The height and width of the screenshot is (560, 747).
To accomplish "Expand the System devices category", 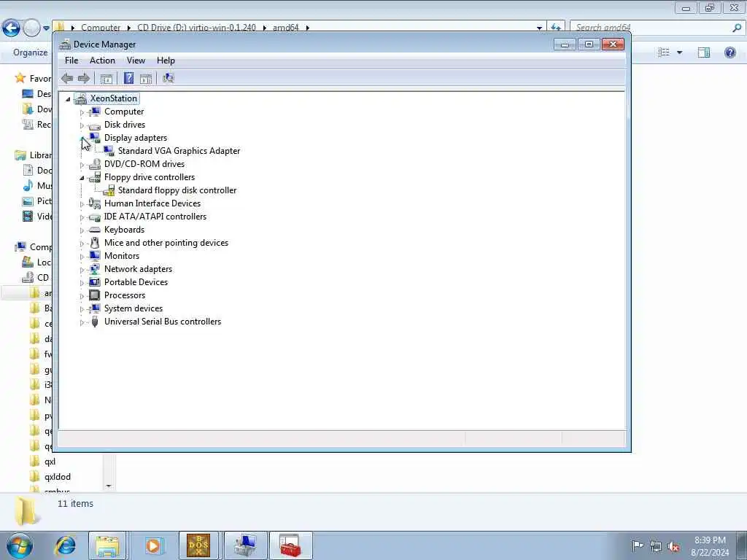I will [x=82, y=309].
